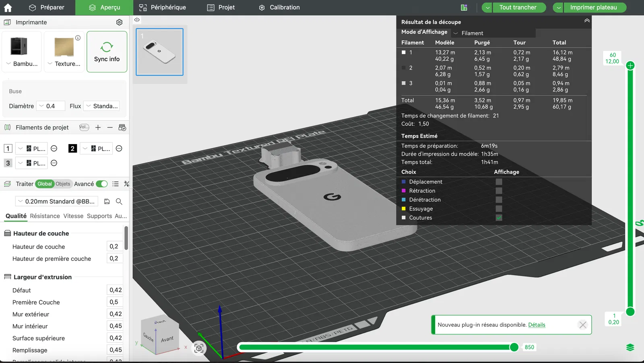
Task: Enable Rétraction display checkbox
Action: (x=499, y=191)
